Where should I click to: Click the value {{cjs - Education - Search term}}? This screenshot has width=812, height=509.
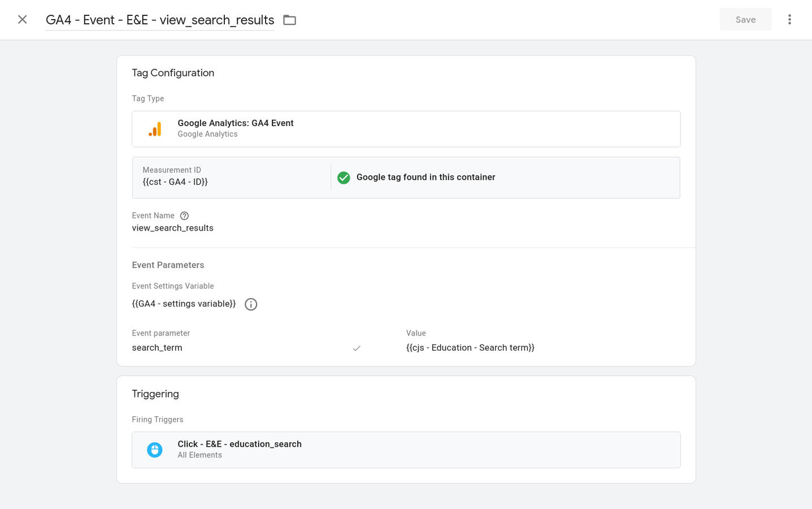tap(470, 348)
